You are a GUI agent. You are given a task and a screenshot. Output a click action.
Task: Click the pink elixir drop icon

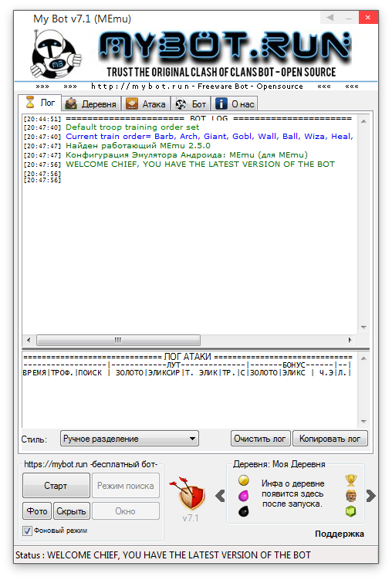244,496
